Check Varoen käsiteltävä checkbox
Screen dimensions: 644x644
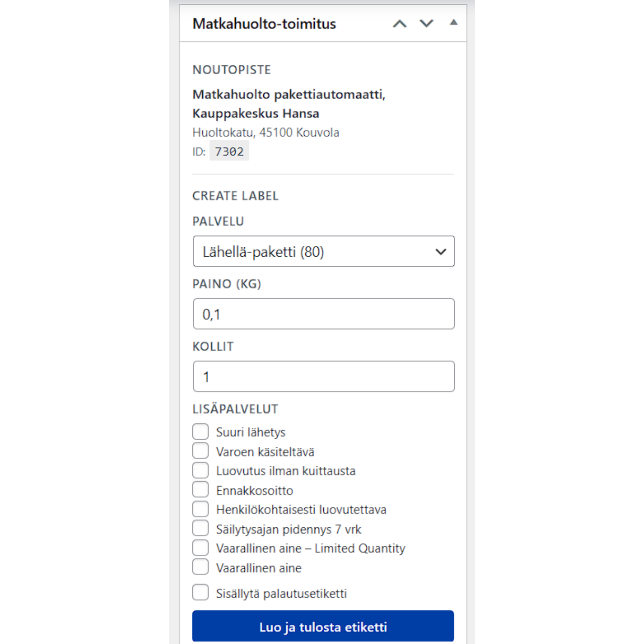pyautogui.click(x=200, y=451)
